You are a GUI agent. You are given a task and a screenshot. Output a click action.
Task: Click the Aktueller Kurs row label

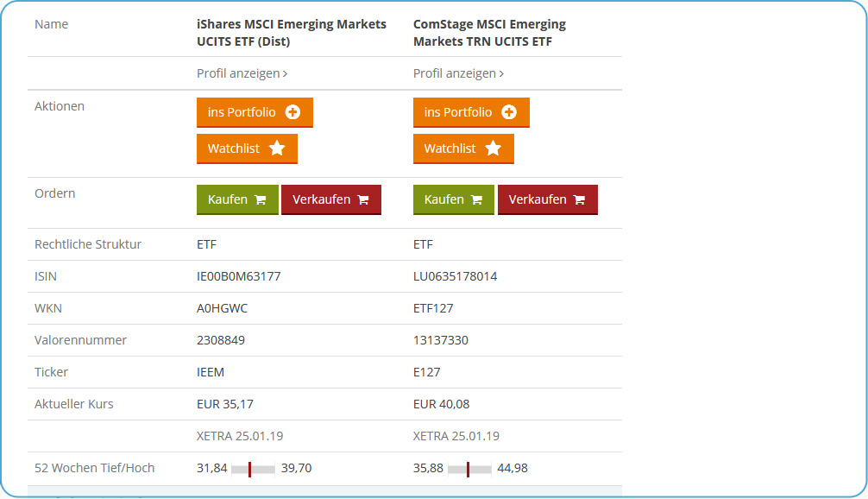pos(73,404)
